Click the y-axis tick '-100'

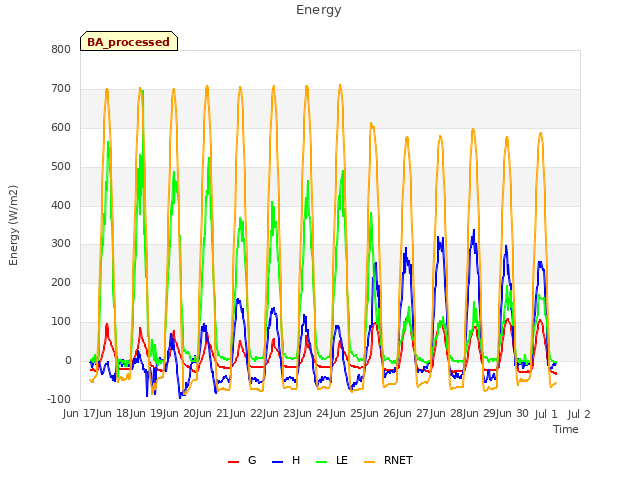(59, 400)
